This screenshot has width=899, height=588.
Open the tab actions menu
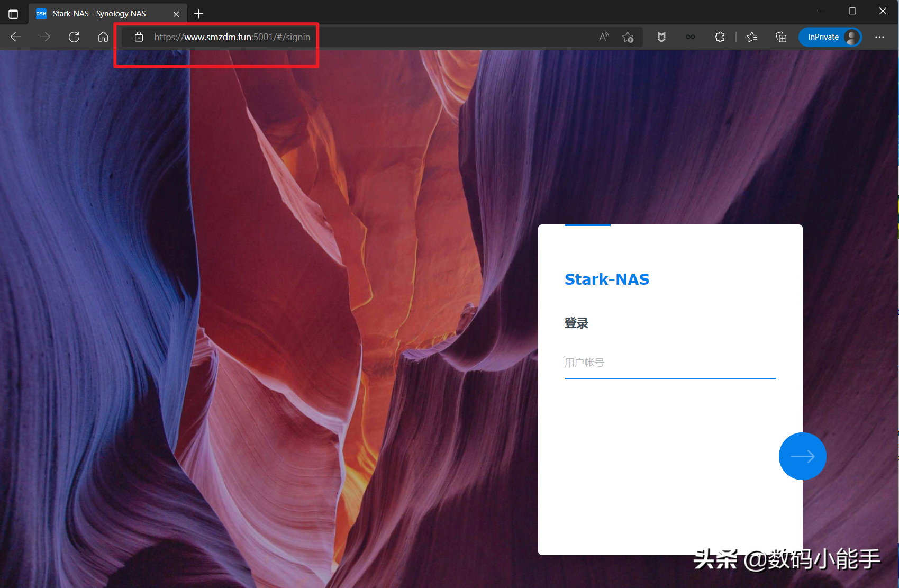pyautogui.click(x=13, y=14)
